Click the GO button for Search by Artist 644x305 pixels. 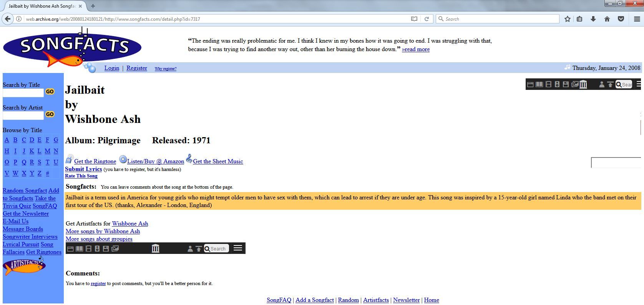click(x=50, y=114)
